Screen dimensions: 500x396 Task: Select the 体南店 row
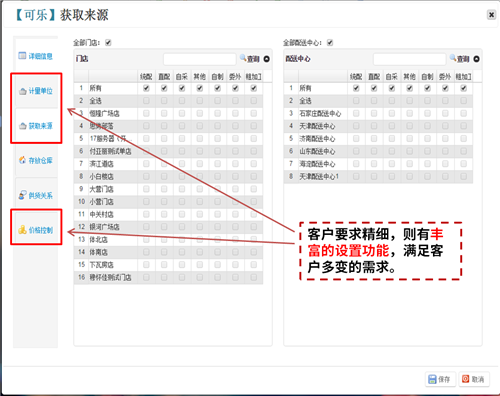pos(168,252)
